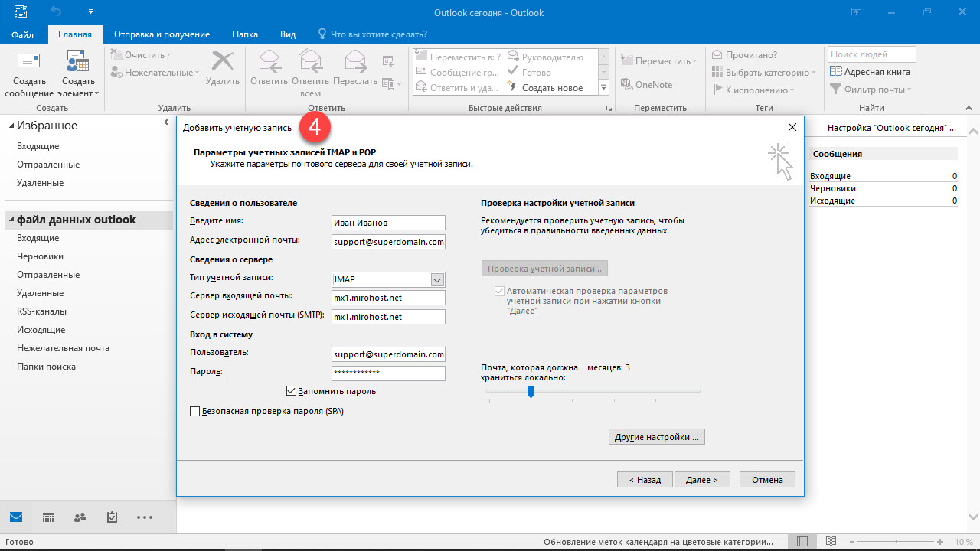Click the Введите имя input field
This screenshot has width=980, height=551.
coord(389,223)
